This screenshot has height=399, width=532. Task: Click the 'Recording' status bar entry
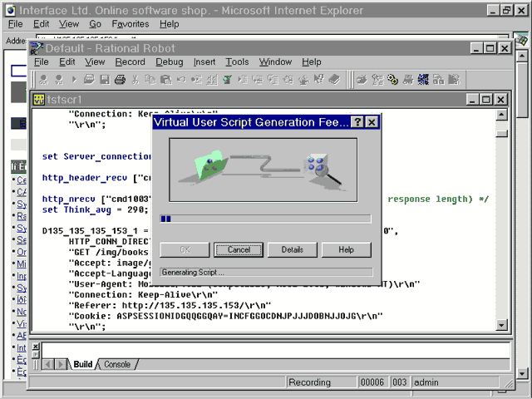pos(322,382)
